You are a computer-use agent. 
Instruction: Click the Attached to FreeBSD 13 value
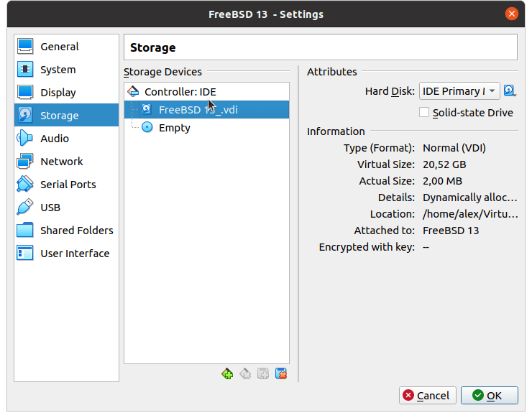(451, 231)
